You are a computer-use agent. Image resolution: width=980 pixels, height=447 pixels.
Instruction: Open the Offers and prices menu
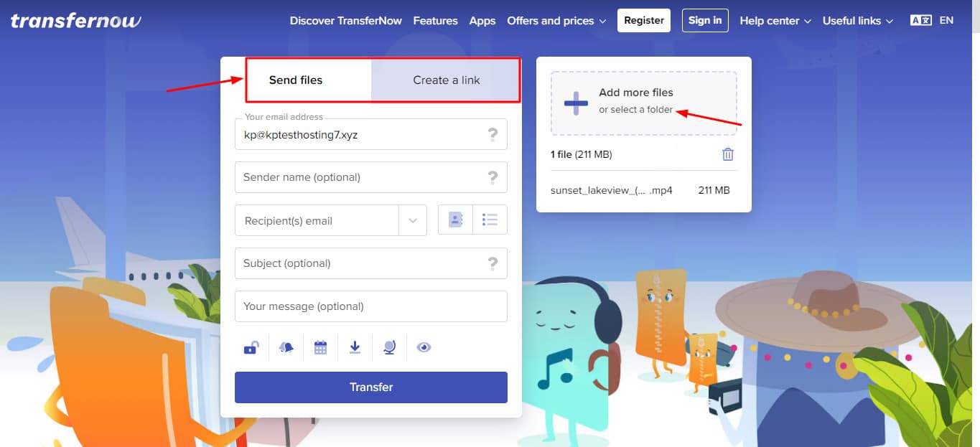(556, 21)
